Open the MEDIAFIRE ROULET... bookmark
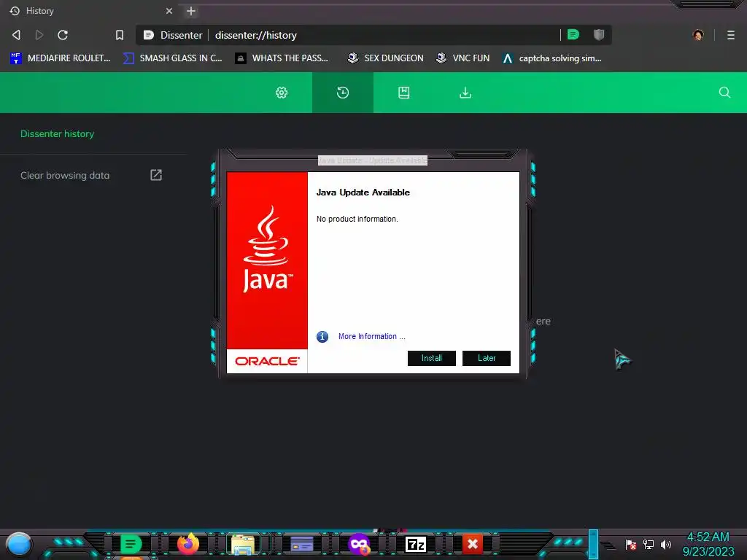The height and width of the screenshot is (560, 747). coord(61,58)
